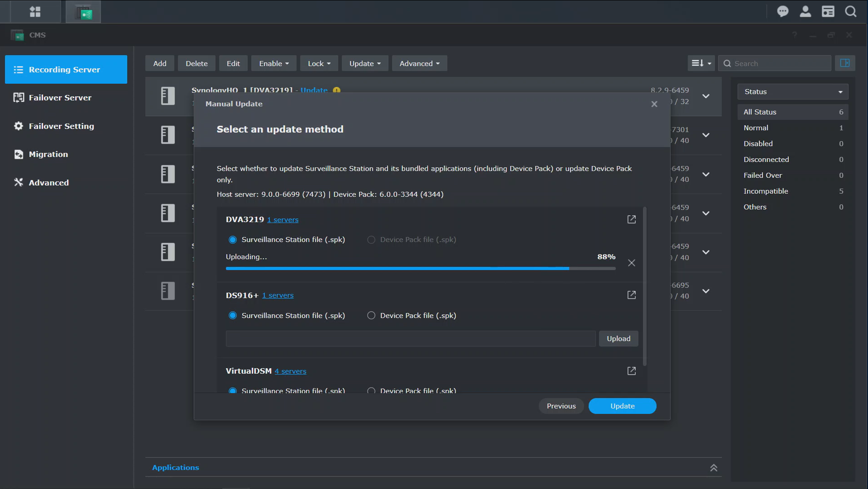Image resolution: width=868 pixels, height=489 pixels.
Task: Filter list by Disconnected status
Action: click(793, 159)
